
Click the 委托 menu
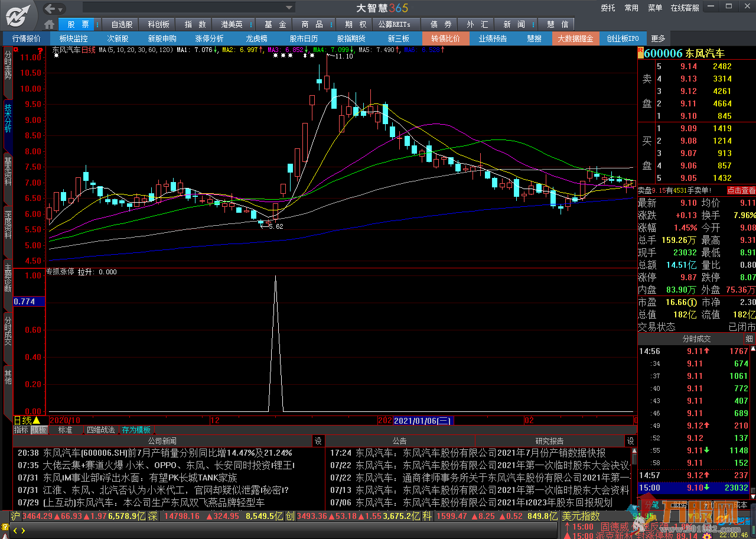pos(608,8)
